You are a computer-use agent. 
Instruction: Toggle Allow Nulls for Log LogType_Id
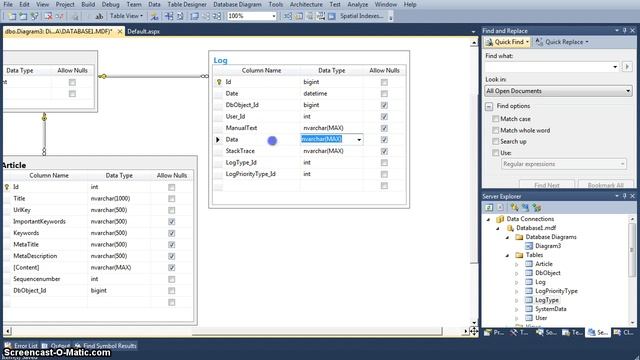click(x=384, y=163)
